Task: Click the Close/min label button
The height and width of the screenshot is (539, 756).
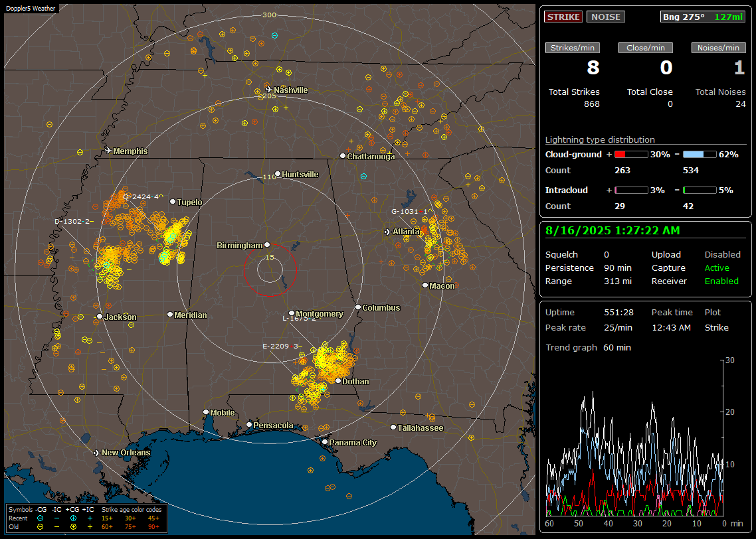Action: [x=646, y=48]
